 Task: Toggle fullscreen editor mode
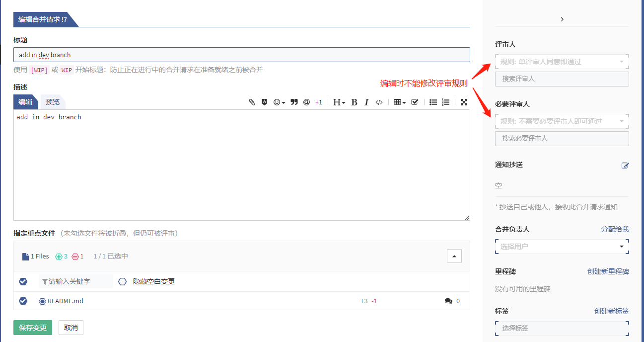[x=464, y=102]
